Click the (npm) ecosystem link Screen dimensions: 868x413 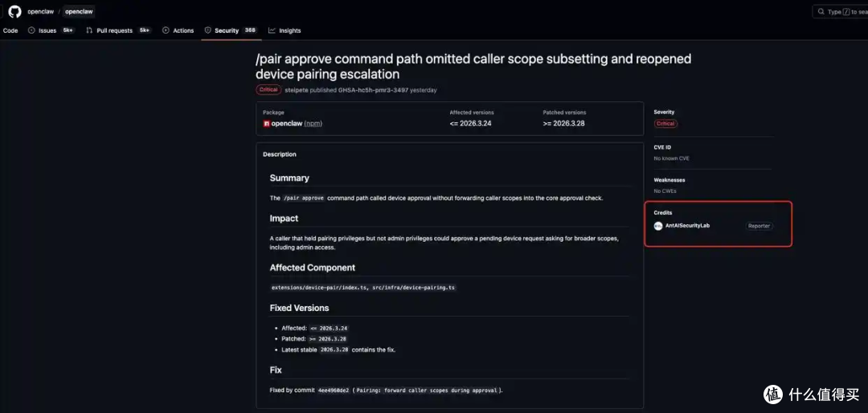click(x=313, y=124)
